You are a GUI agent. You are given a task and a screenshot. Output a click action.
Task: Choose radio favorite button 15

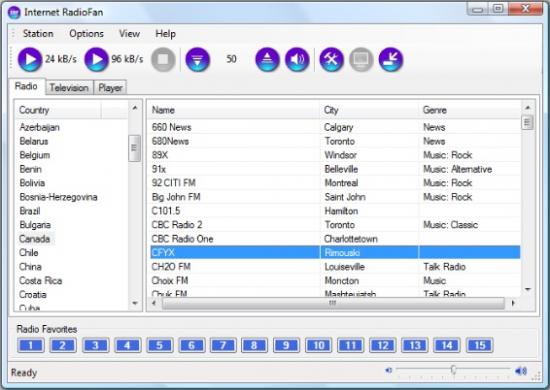[x=479, y=345]
